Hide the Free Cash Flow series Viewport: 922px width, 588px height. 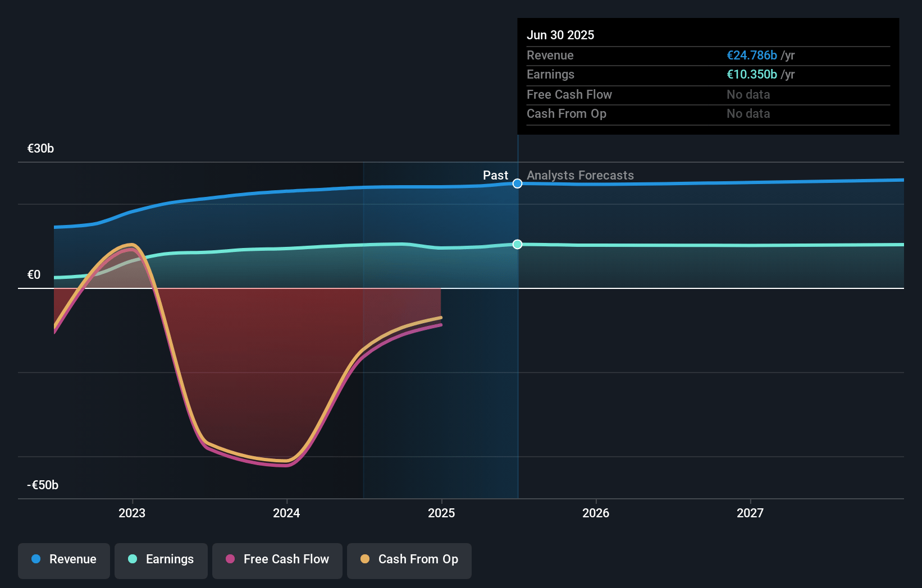pos(277,561)
